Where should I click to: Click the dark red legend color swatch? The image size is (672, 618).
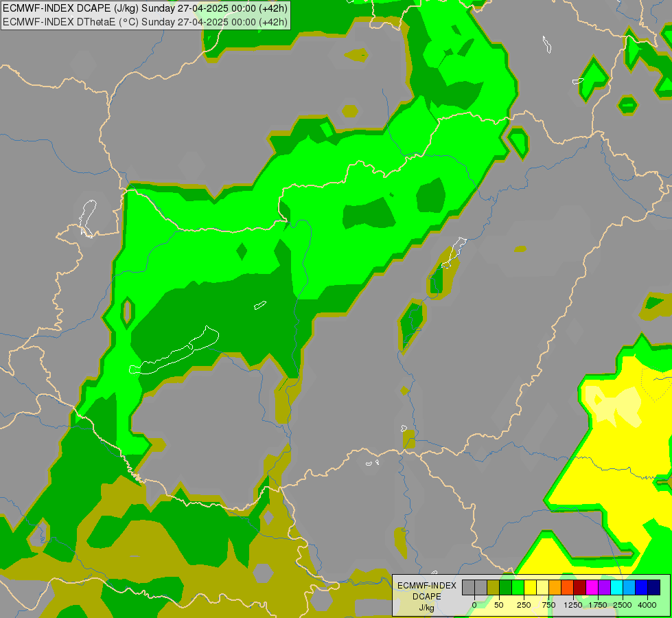(x=580, y=587)
